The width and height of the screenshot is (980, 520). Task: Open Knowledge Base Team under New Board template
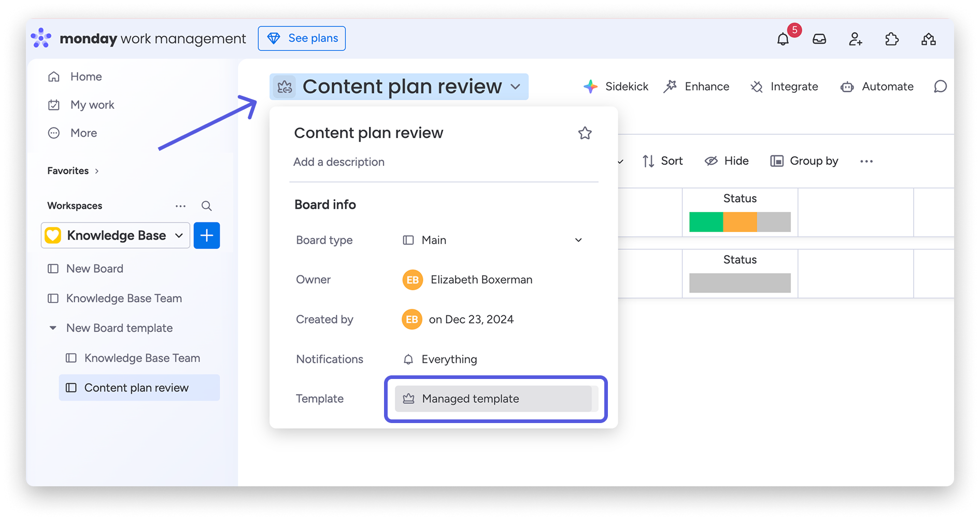pos(142,358)
